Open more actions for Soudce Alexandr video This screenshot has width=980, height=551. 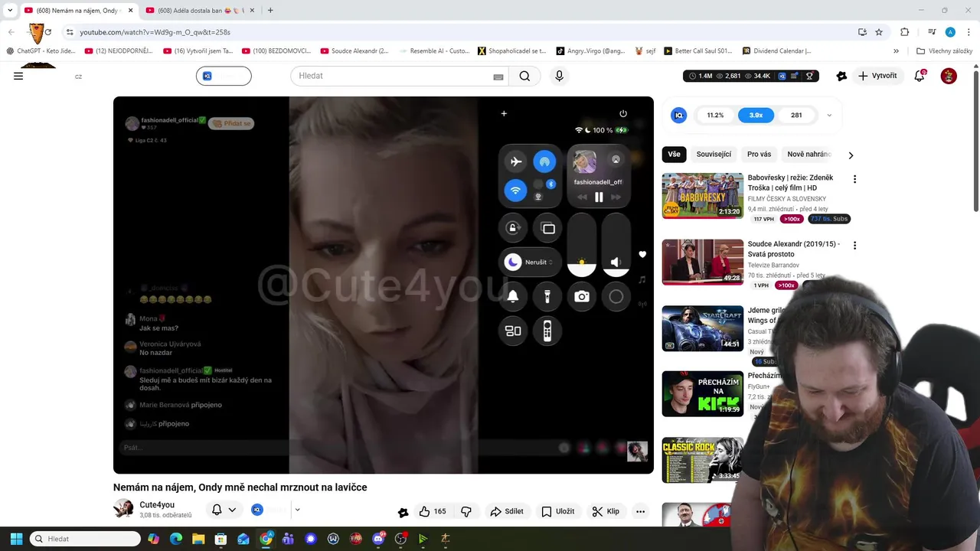click(x=854, y=246)
